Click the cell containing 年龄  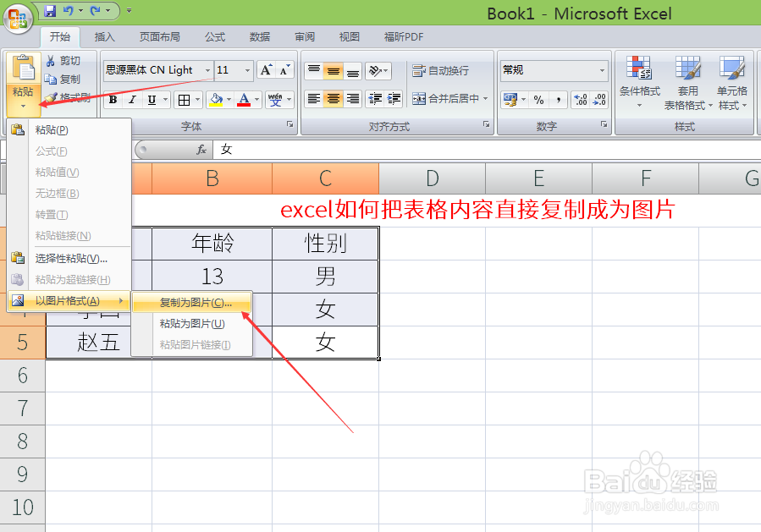(x=212, y=244)
